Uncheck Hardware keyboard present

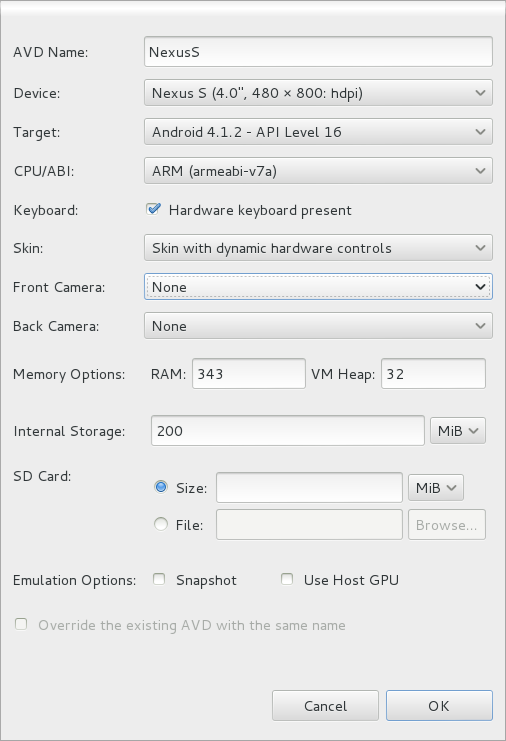tap(154, 209)
